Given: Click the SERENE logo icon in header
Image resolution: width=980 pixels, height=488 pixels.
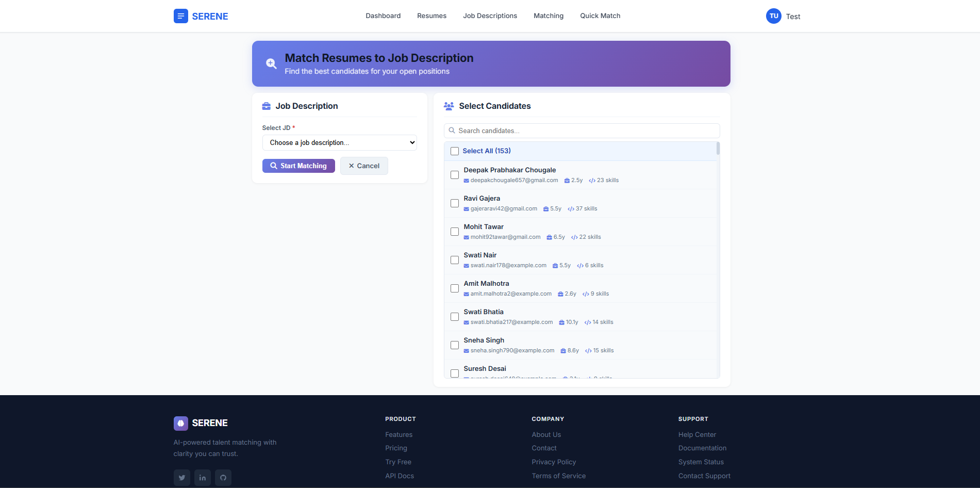Looking at the screenshot, I should [x=180, y=16].
